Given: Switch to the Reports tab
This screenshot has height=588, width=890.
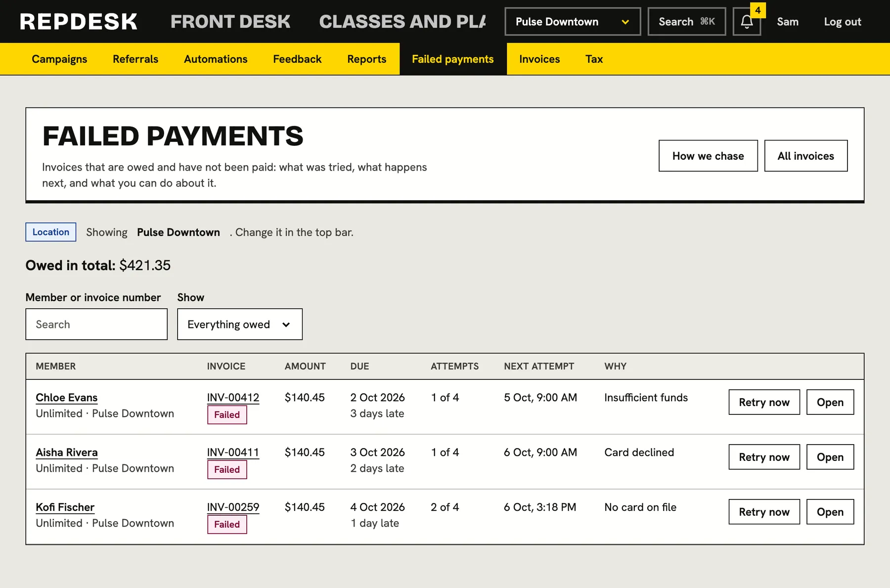Looking at the screenshot, I should pyautogui.click(x=367, y=59).
